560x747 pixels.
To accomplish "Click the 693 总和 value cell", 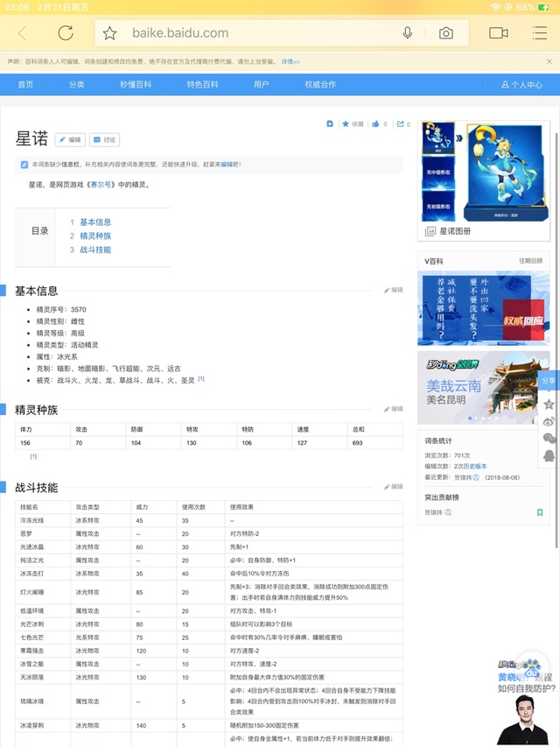I will [374, 442].
